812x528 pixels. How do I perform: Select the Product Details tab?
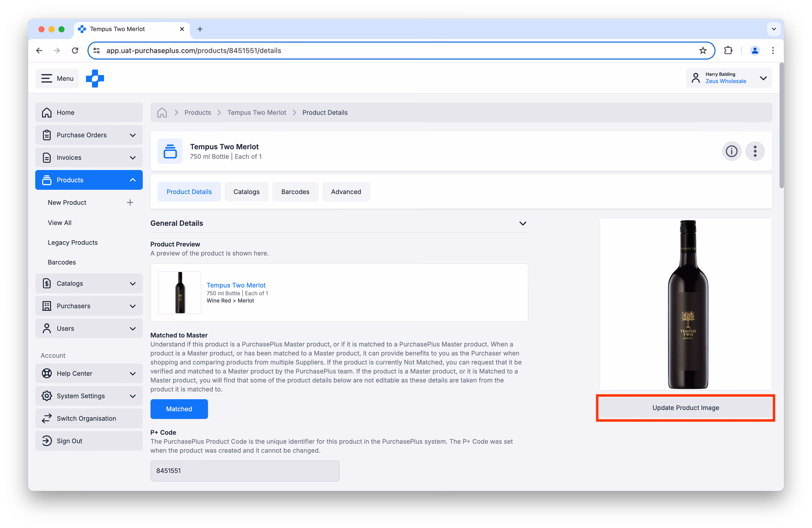tap(189, 192)
